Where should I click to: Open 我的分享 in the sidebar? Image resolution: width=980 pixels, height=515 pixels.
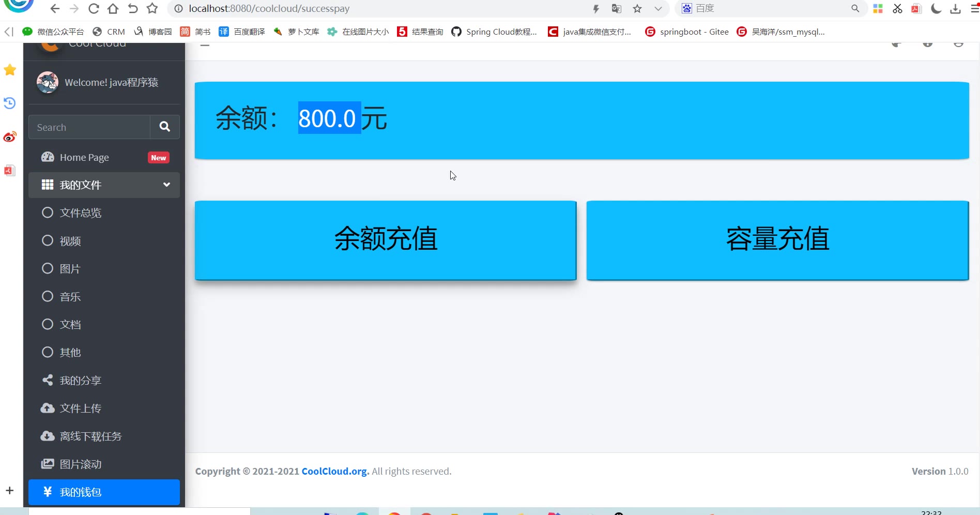[x=104, y=380]
